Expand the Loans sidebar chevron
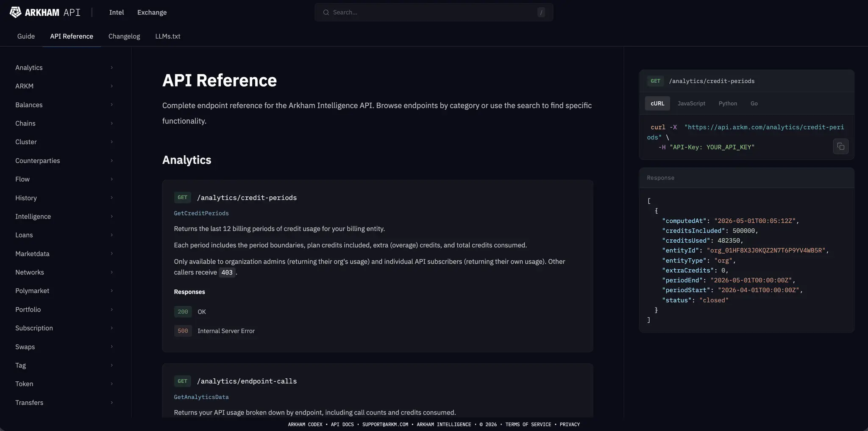Image resolution: width=868 pixels, height=431 pixels. point(111,235)
